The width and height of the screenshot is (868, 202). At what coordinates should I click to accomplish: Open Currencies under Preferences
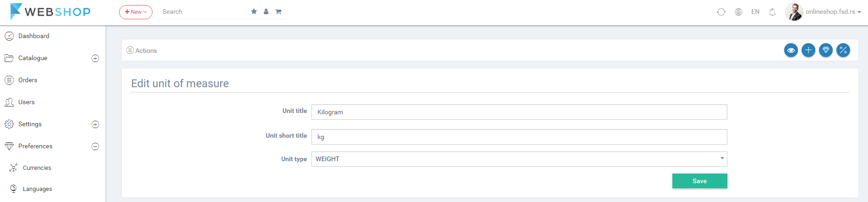(37, 168)
